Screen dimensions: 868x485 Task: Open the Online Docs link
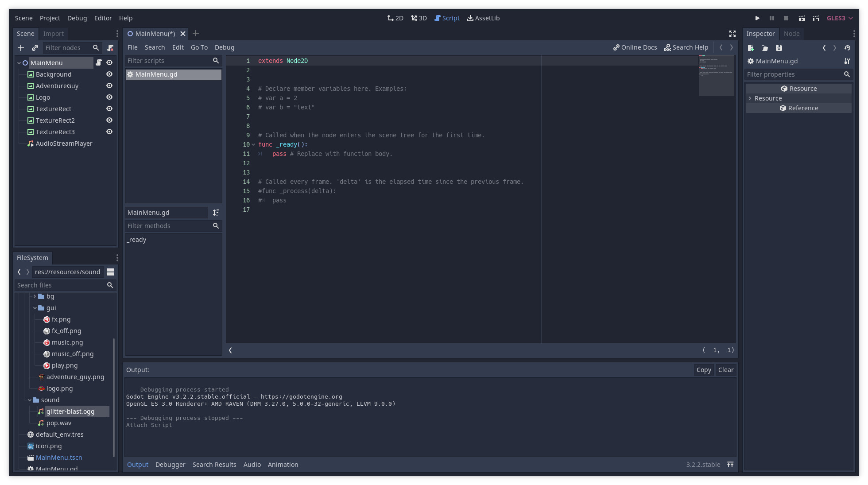tap(635, 47)
